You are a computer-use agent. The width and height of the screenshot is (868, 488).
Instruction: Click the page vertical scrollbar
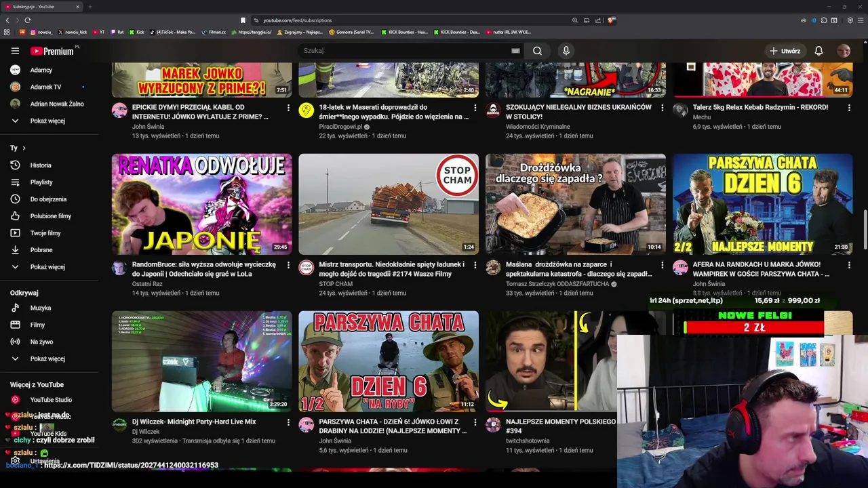coord(865,230)
